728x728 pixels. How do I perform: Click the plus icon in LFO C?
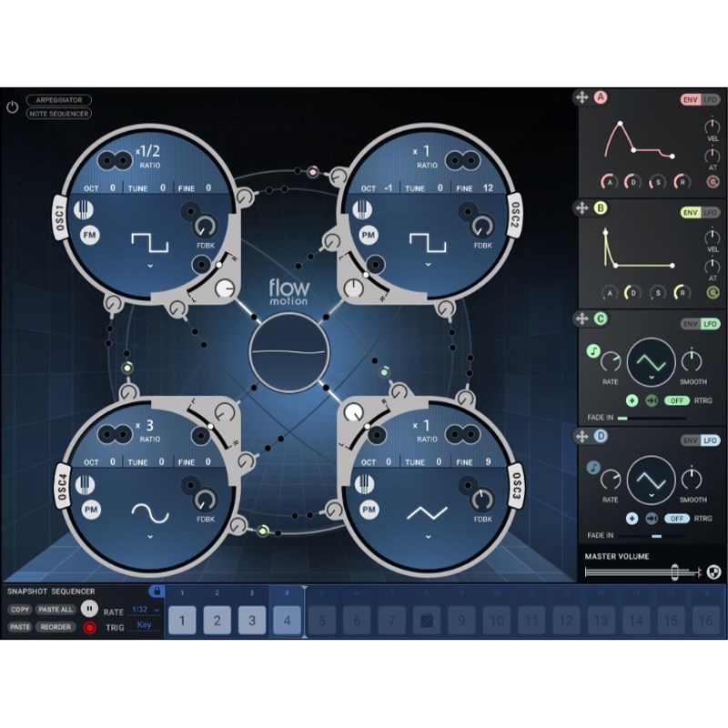(x=632, y=400)
